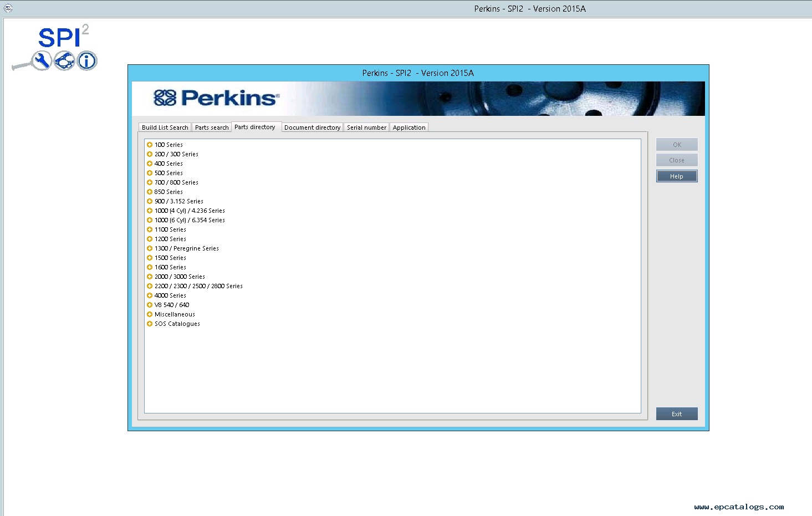
Task: Expand the 1000 (6 Cyl) / 6.354 Series node
Action: [150, 220]
